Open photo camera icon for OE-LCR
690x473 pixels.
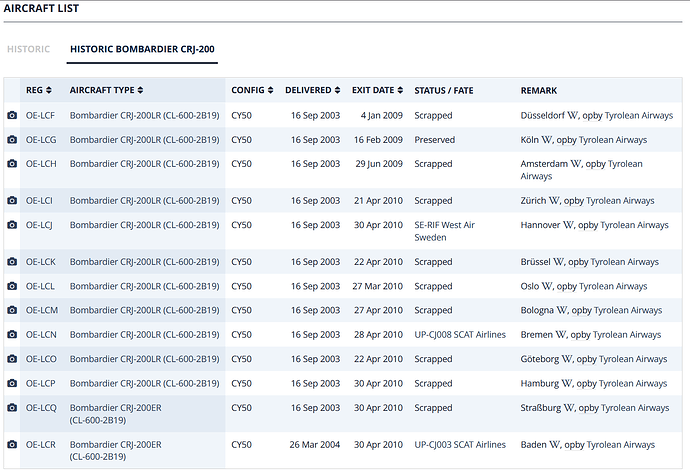12,444
